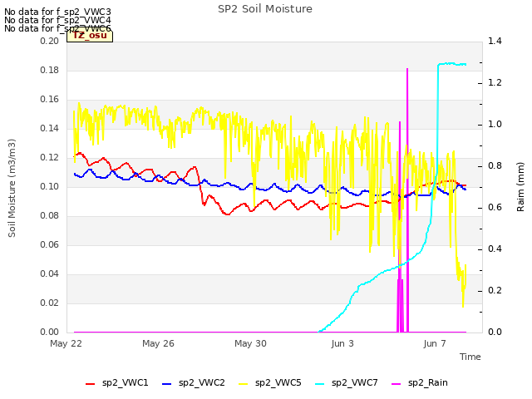Image resolution: width=532 pixels, height=399 pixels.
Task: Click the sp2_Rain legend entry
Action: pyautogui.click(x=420, y=383)
